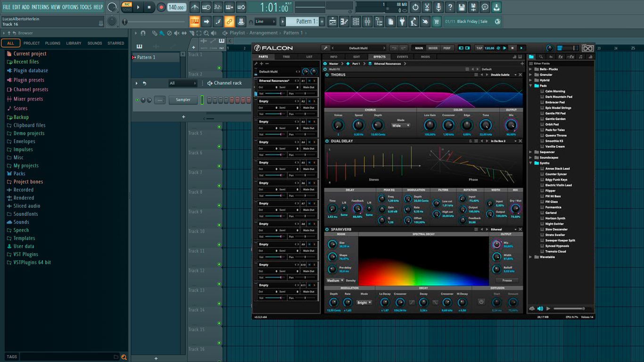Image resolution: width=644 pixels, height=362 pixels.
Task: Click Falcon transport play icon
Action: 504,48
